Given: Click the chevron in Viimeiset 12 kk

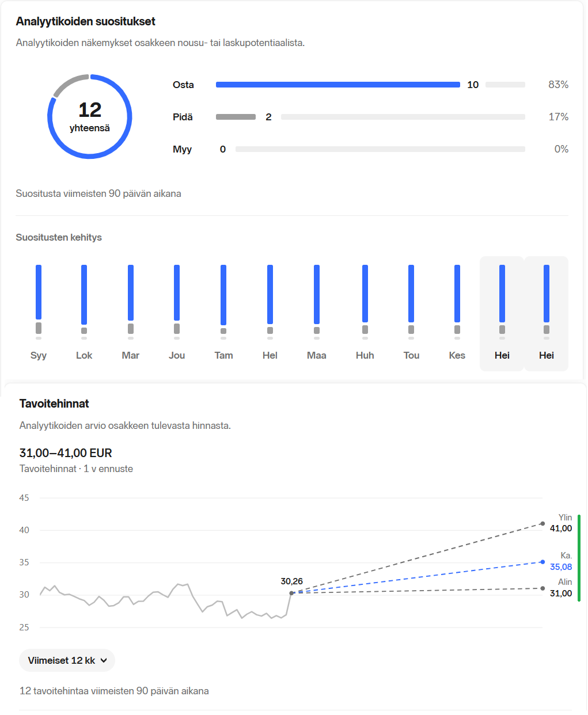Looking at the screenshot, I should 104,660.
